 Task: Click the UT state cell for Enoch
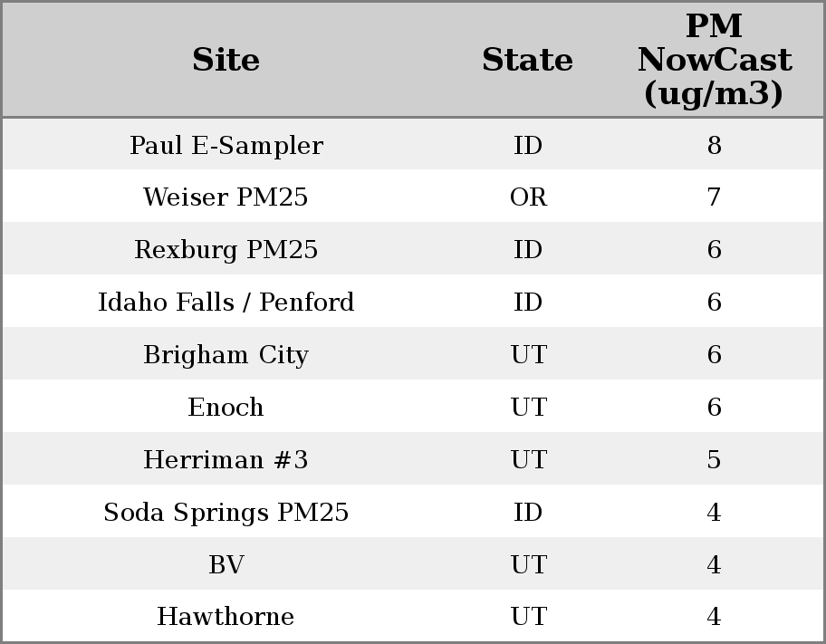tap(528, 408)
